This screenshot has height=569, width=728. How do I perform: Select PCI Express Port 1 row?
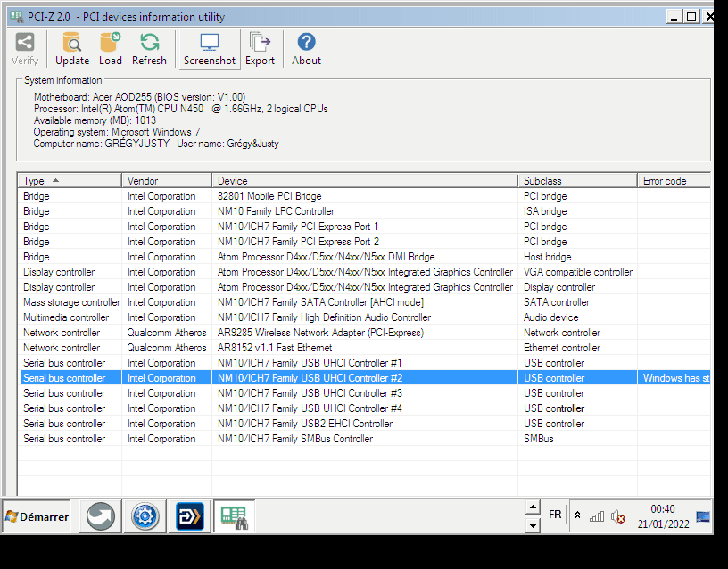365,227
